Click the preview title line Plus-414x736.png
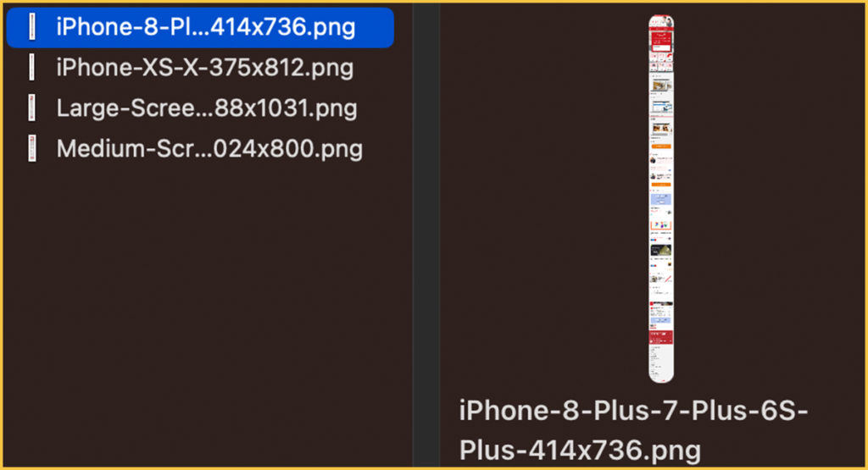 (580, 450)
